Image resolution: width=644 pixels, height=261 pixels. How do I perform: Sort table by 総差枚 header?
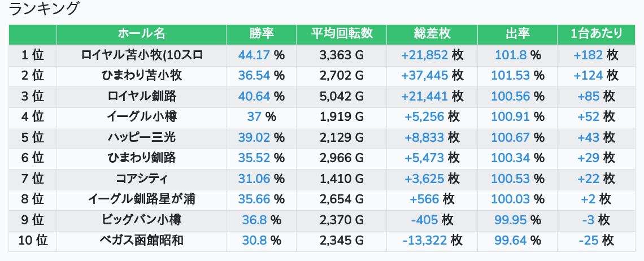432,34
